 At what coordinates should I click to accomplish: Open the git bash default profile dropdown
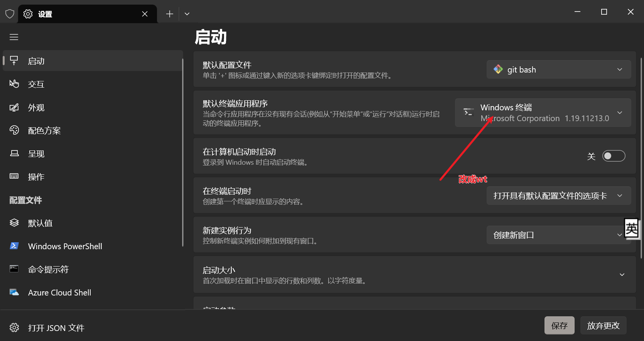[558, 70]
